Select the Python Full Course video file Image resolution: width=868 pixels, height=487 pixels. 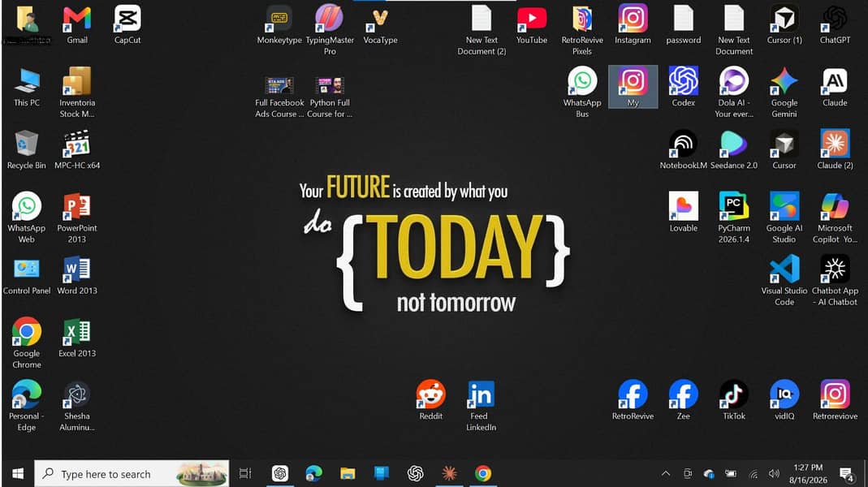(330, 97)
